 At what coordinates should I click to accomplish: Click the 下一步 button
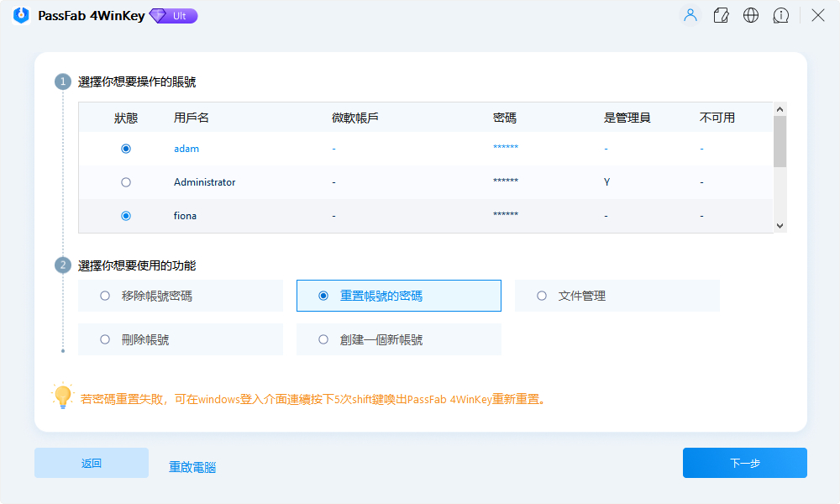tap(744, 463)
